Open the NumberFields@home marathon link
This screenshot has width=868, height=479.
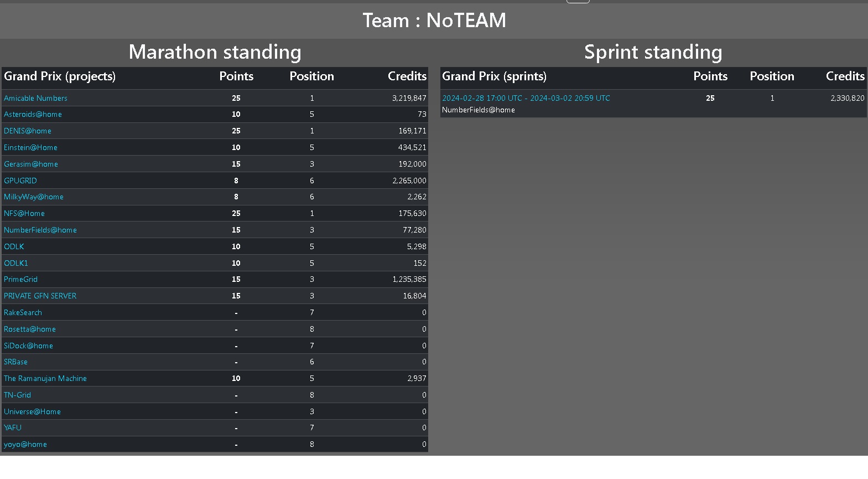click(x=40, y=230)
